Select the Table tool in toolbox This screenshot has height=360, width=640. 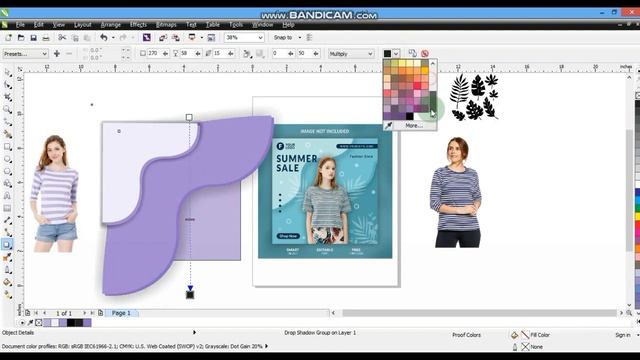pyautogui.click(x=7, y=208)
